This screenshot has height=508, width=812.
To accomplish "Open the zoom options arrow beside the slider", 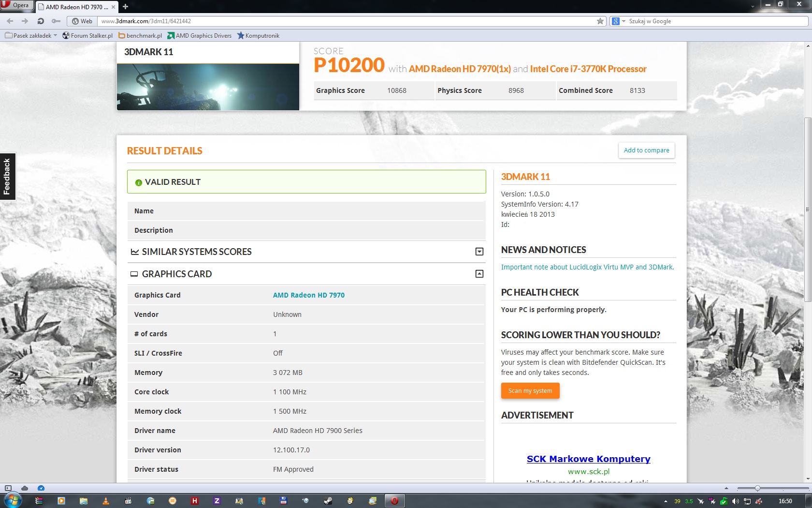I will point(726,488).
